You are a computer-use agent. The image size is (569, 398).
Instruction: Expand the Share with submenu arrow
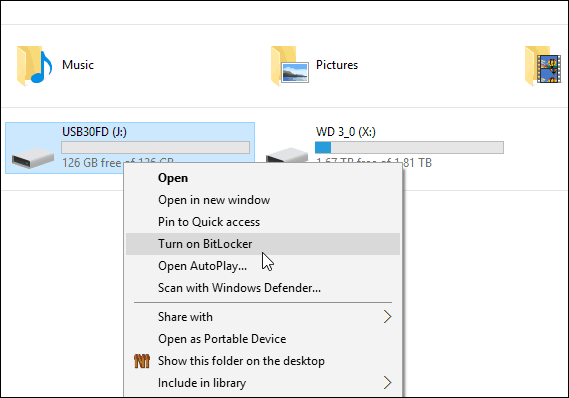388,317
